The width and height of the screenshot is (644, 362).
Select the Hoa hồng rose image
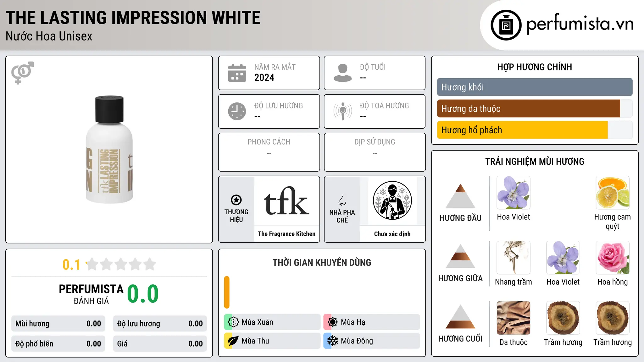point(613,258)
